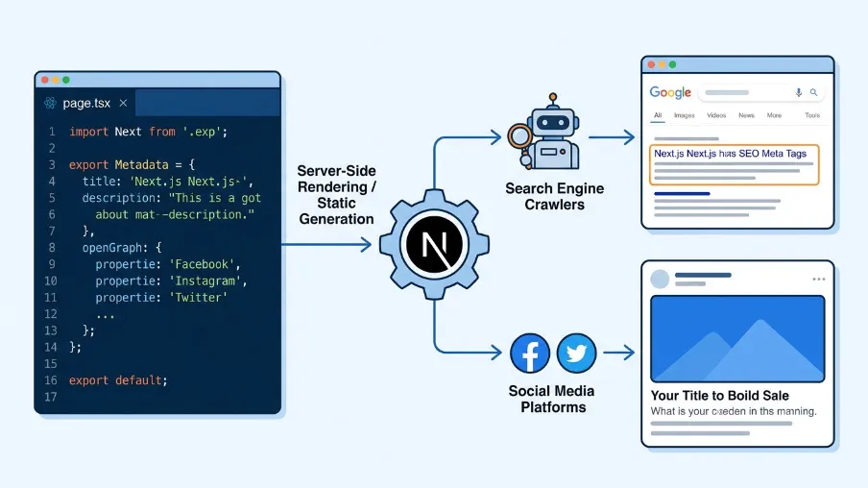The image size is (868, 488).
Task: Click the Google search magnifier icon
Action: coord(814,92)
